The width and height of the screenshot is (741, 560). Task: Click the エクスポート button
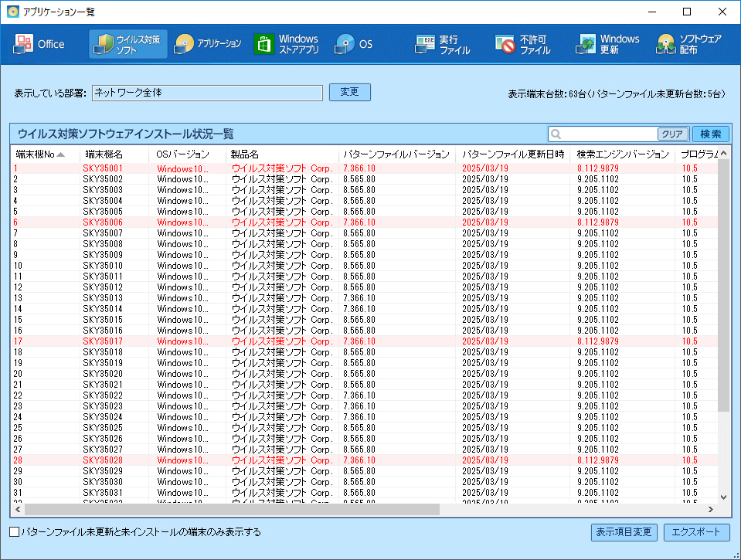click(x=697, y=532)
